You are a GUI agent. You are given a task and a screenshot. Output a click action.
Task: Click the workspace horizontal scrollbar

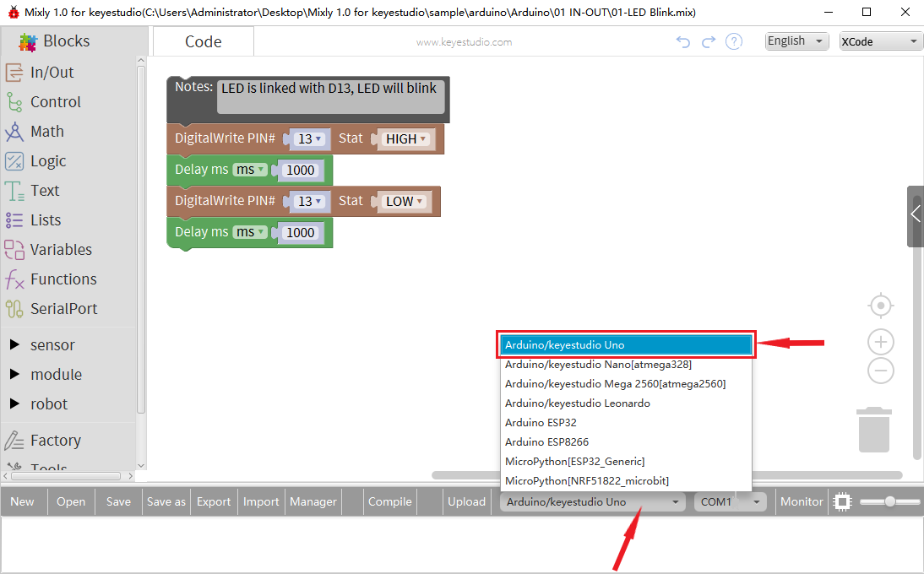tap(666, 475)
